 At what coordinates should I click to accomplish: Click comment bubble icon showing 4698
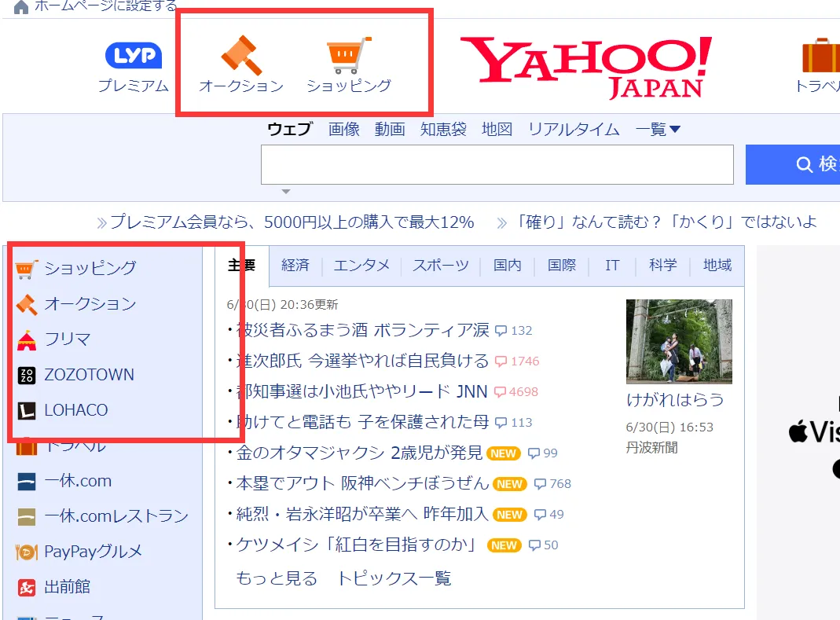click(499, 392)
